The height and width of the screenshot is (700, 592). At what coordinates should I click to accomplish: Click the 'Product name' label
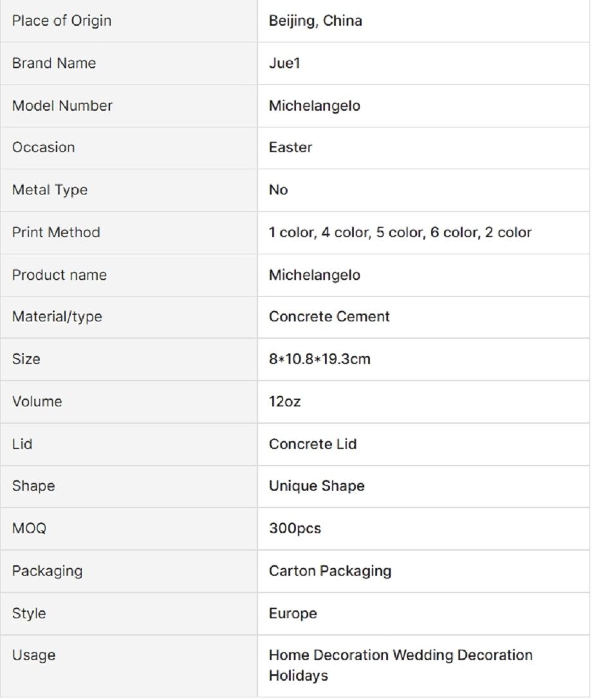coord(59,275)
